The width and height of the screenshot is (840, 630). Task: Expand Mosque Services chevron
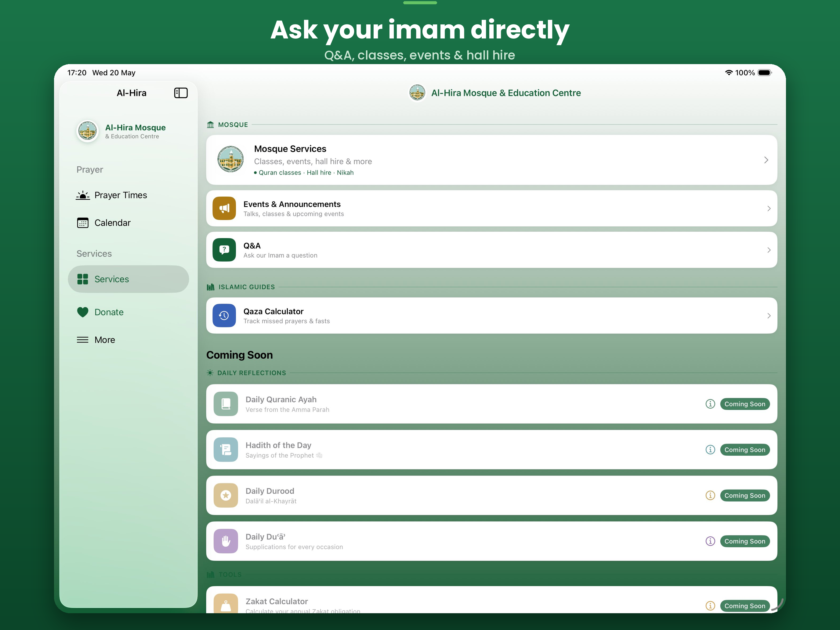point(766,160)
